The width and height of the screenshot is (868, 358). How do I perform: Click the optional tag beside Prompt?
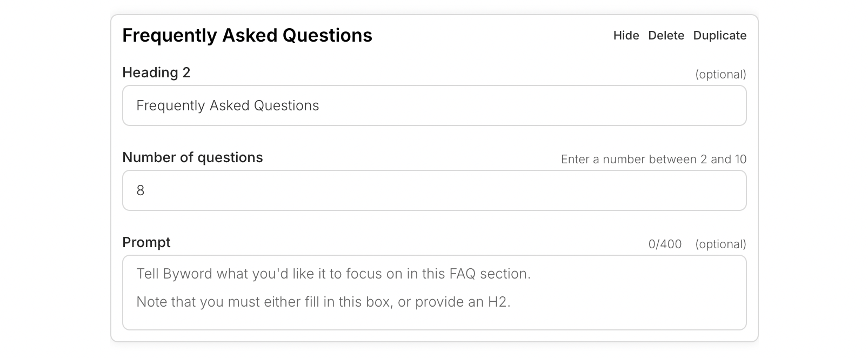720,244
